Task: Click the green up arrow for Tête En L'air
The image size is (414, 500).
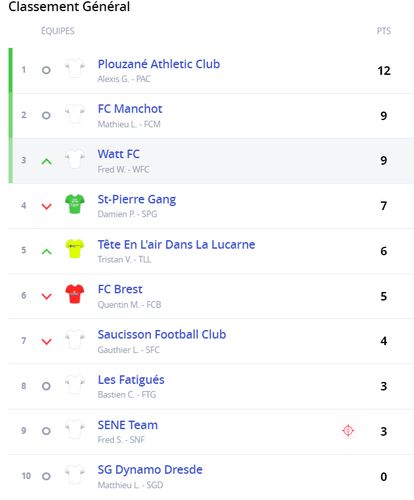Action: point(47,252)
